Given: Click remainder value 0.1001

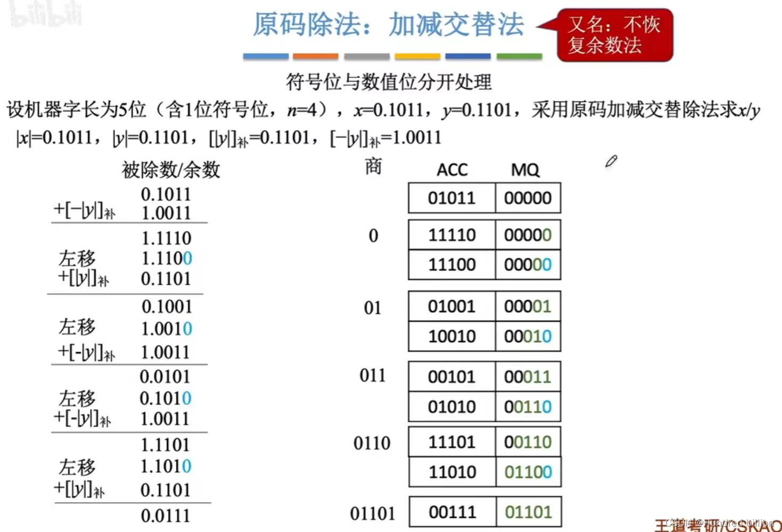Looking at the screenshot, I should click(x=167, y=306).
